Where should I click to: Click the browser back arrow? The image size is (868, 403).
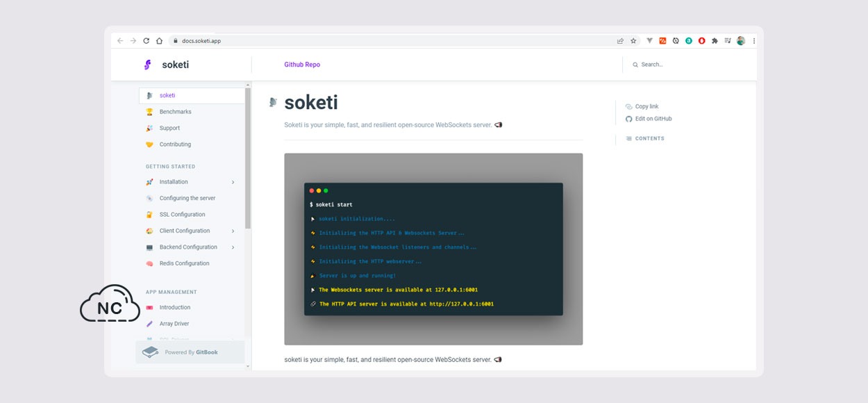point(120,41)
